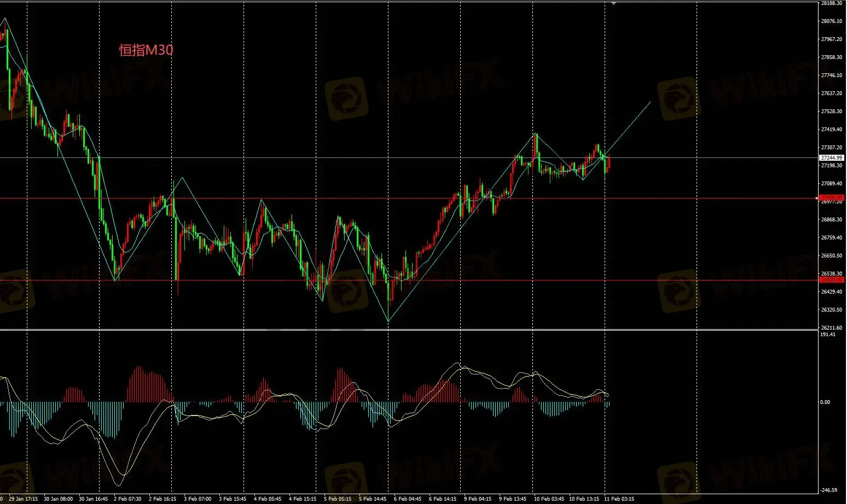The width and height of the screenshot is (847, 504).
Task: Click price axis value 26538.30
Action: pos(832,274)
